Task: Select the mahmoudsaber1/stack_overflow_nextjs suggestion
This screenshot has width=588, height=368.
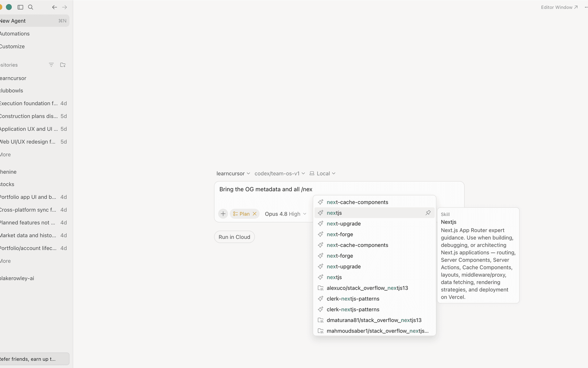Action: (x=374, y=331)
